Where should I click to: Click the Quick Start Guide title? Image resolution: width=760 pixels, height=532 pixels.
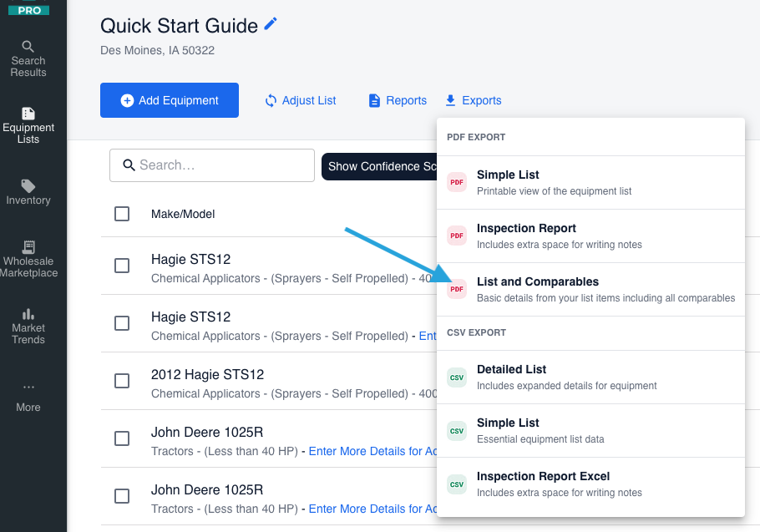click(179, 26)
